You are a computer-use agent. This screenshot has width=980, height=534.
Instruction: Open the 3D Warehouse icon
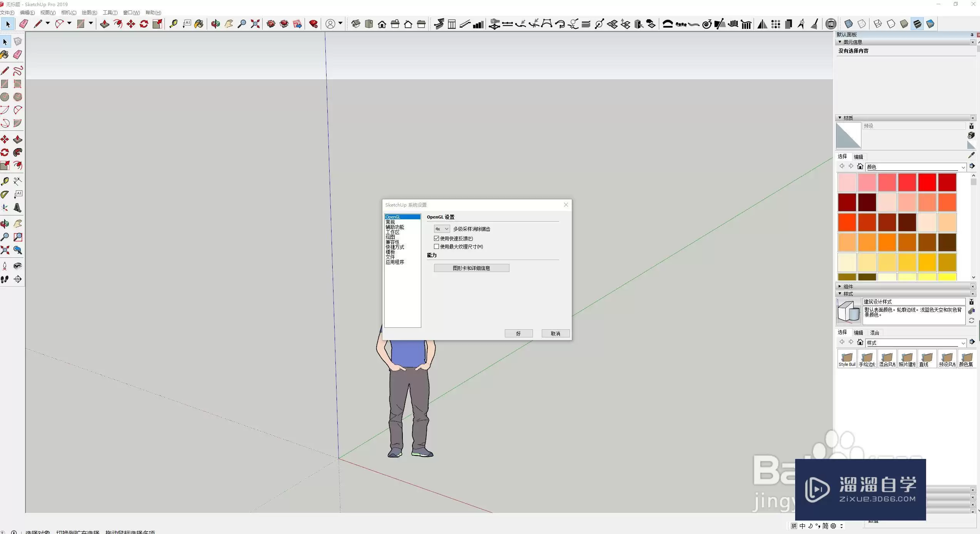click(271, 24)
